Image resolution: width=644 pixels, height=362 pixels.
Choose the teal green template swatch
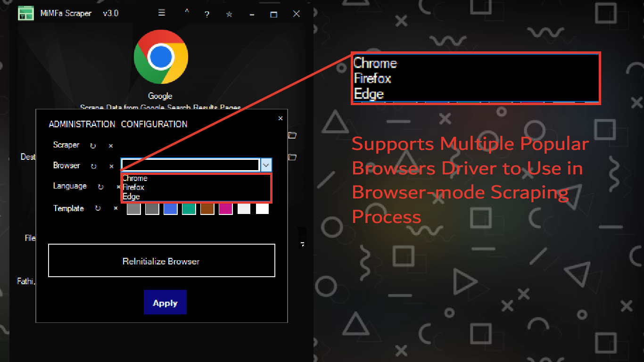click(x=189, y=209)
